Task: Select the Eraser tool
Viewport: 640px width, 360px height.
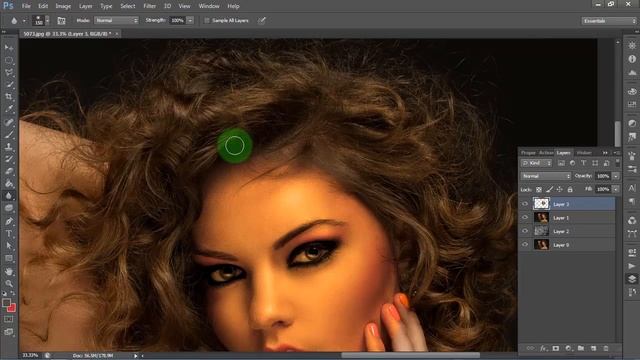Action: [x=9, y=171]
